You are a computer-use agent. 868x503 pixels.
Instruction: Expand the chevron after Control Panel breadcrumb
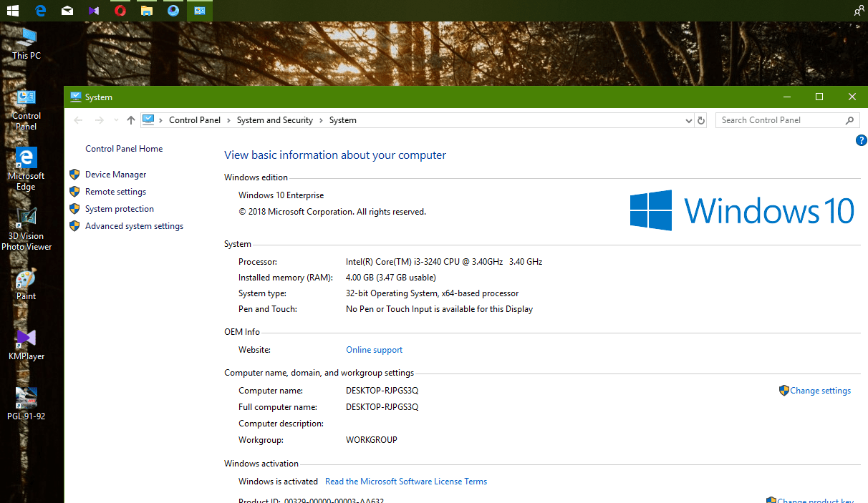click(228, 120)
